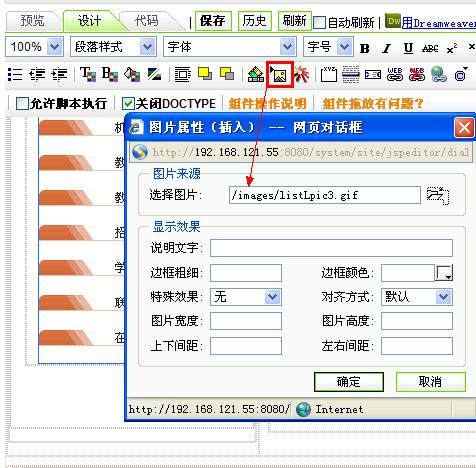The image size is (476, 468).
Task: Open the 边框颜色 color picker swatch
Action: point(444,273)
